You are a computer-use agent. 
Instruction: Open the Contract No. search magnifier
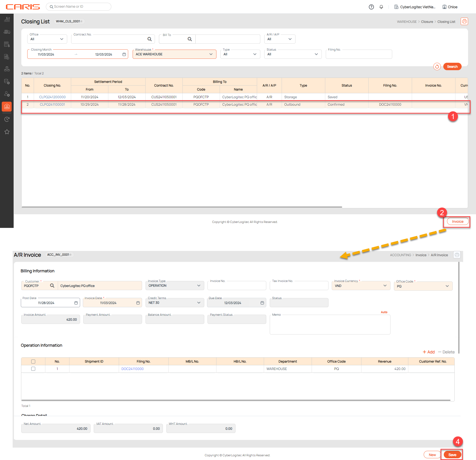tap(149, 39)
